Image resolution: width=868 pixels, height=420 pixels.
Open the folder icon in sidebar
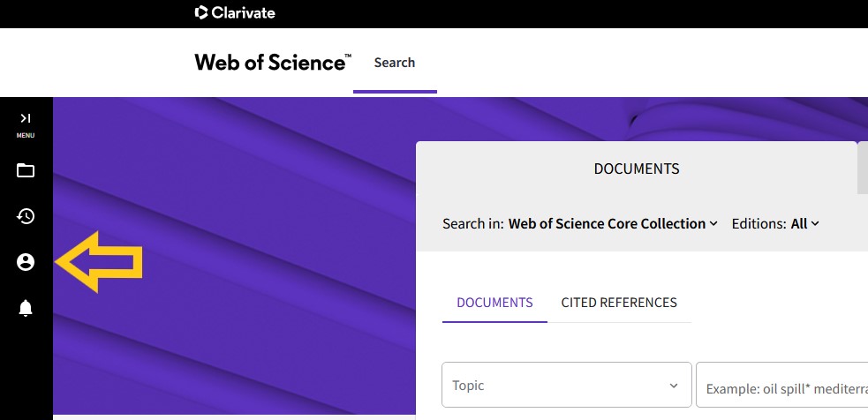[x=26, y=170]
